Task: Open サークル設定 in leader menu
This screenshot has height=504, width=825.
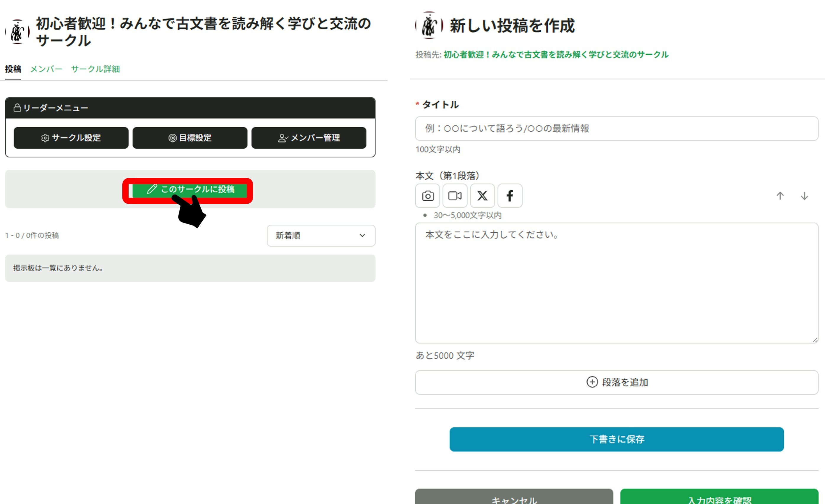Action: (x=71, y=138)
